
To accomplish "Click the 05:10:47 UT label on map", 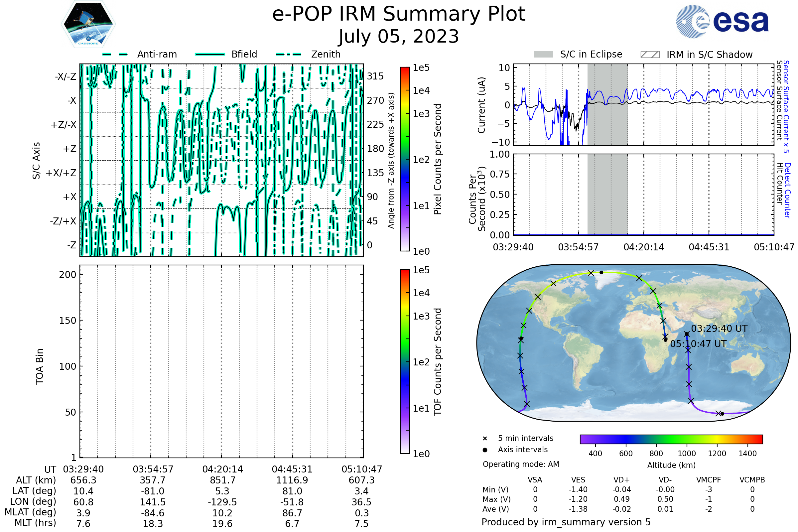I will click(x=698, y=344).
